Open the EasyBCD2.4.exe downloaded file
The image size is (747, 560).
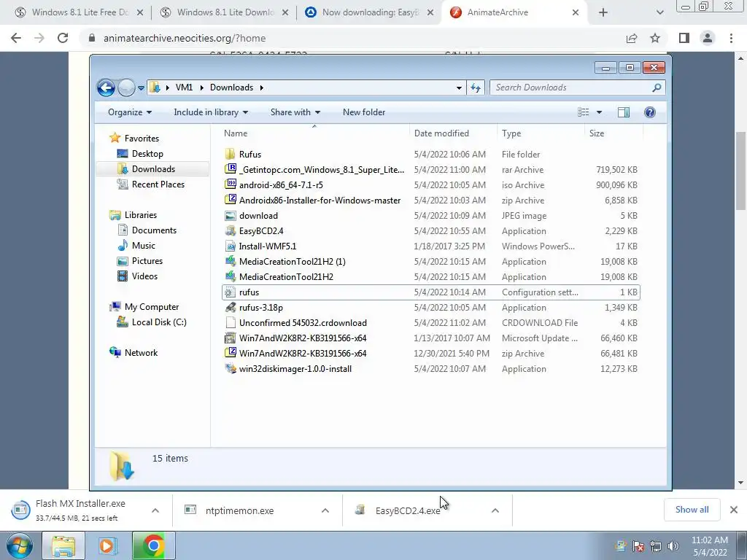tap(407, 510)
